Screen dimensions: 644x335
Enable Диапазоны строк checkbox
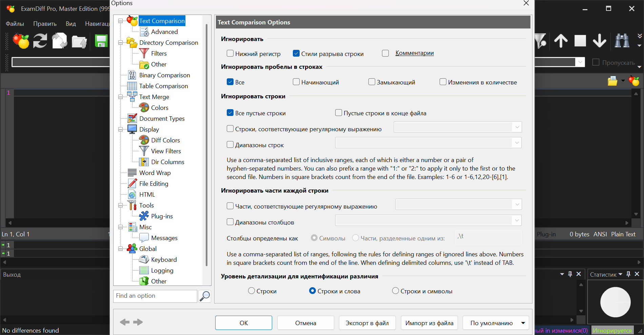coord(230,144)
